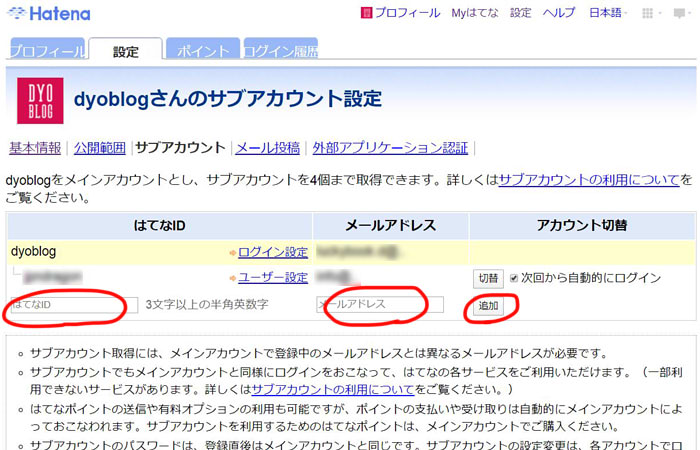
Task: Click the 3文字以上の半角英数字 hint text
Action: (207, 305)
